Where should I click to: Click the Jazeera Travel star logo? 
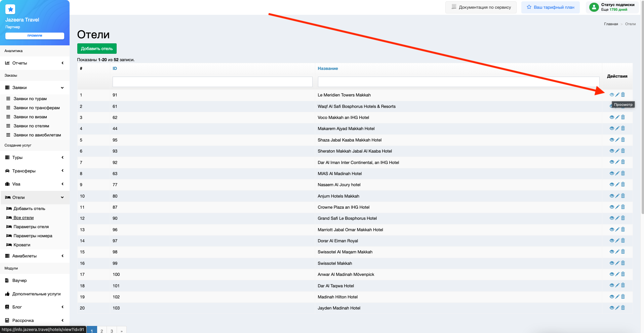(x=10, y=9)
